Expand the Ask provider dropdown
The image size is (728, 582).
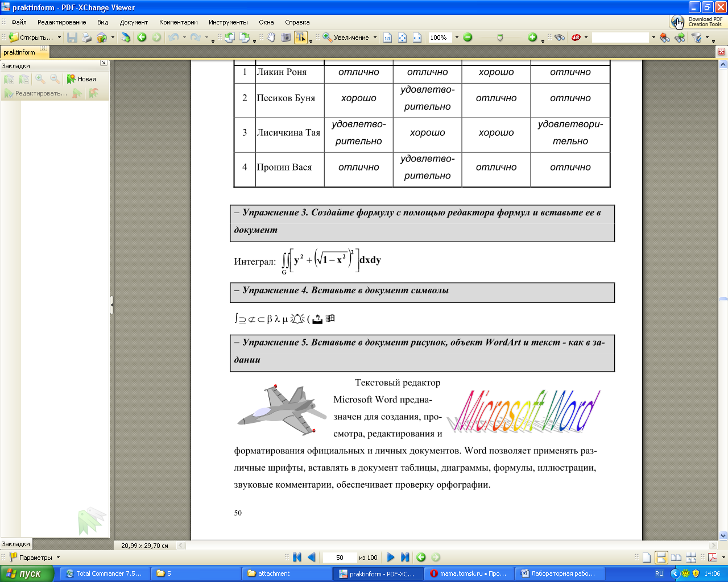tap(586, 38)
